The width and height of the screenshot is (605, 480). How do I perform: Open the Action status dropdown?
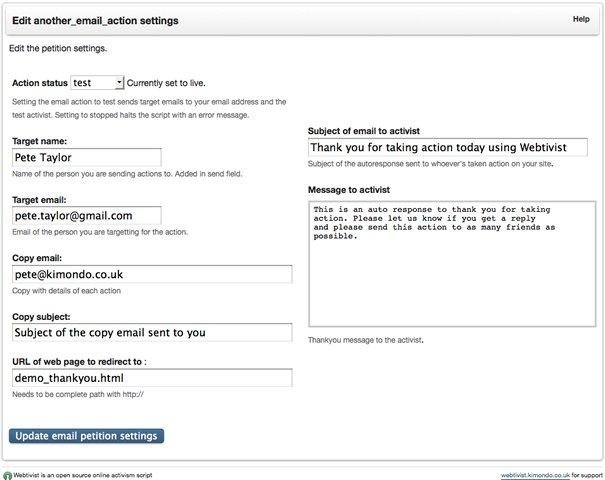pyautogui.click(x=98, y=83)
